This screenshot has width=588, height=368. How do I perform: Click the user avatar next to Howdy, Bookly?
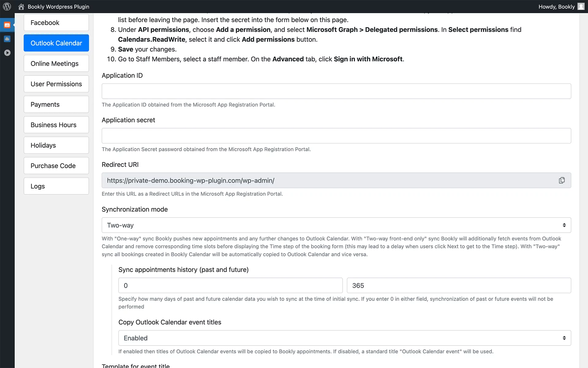pyautogui.click(x=581, y=6)
